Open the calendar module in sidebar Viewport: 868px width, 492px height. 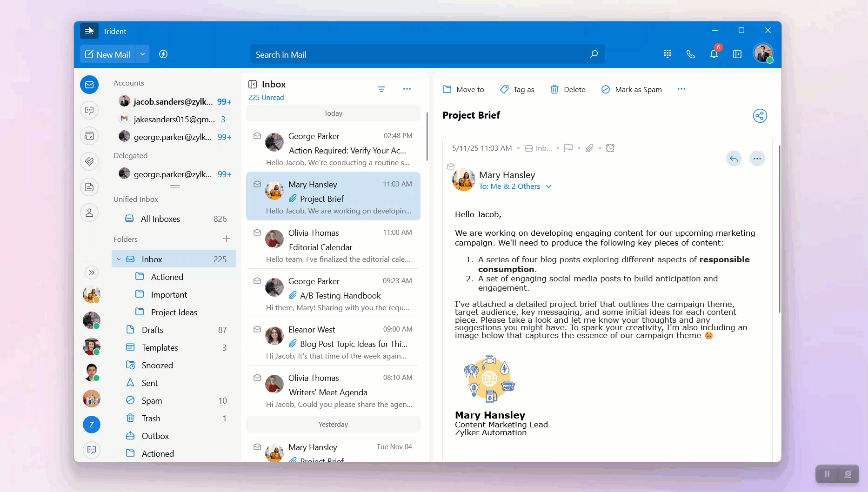89,136
